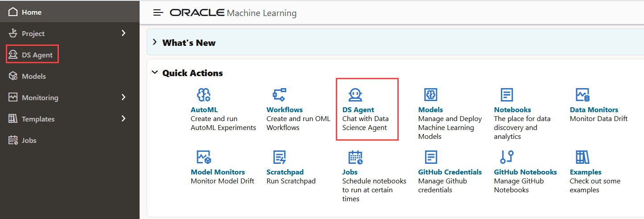Expand the Monitoring submenu arrow

[124, 97]
